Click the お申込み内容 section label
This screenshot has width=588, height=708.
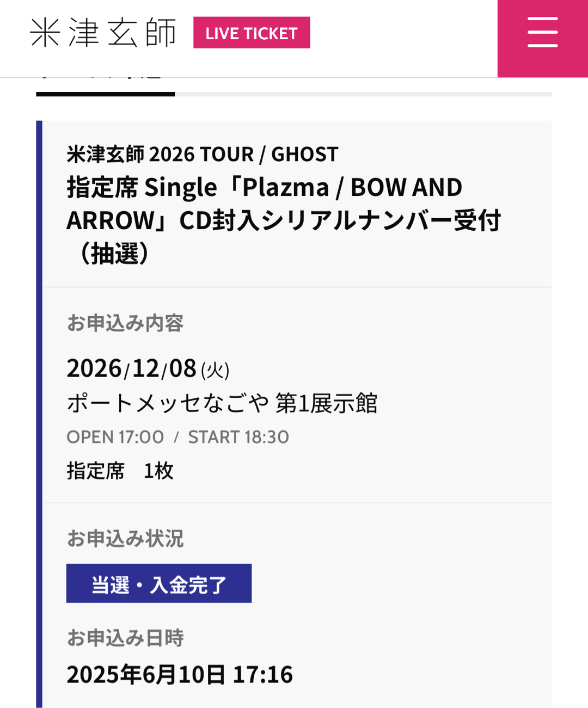pyautogui.click(x=125, y=323)
